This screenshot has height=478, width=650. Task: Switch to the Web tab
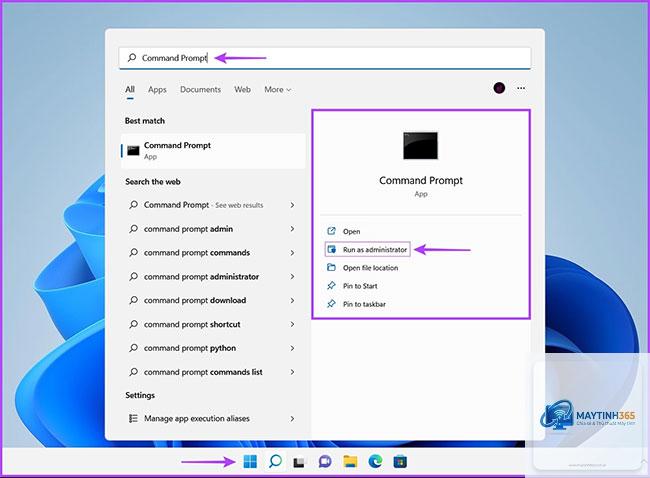pos(242,89)
